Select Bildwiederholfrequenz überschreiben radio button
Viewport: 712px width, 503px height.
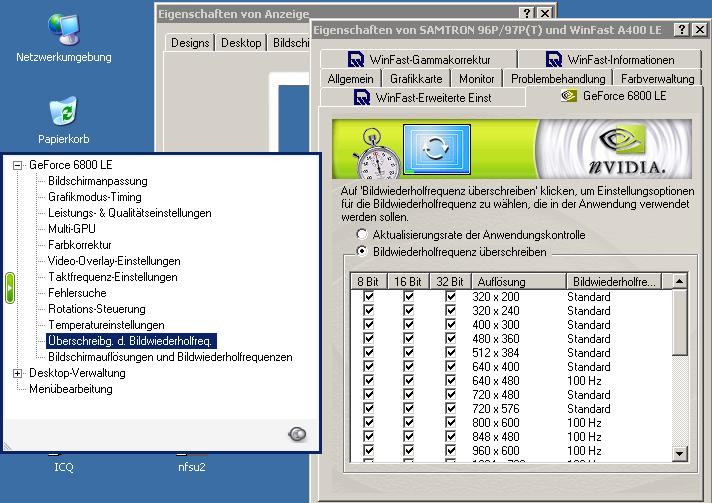pyautogui.click(x=362, y=251)
